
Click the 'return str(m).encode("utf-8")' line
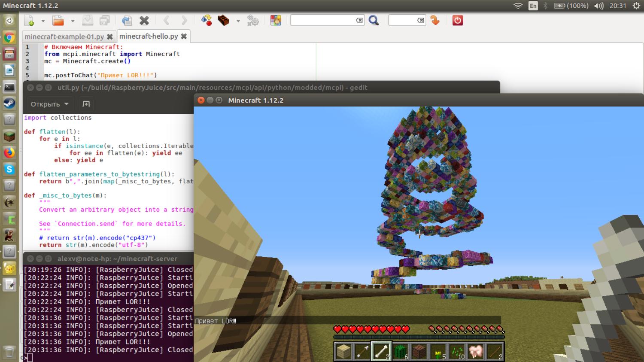pyautogui.click(x=94, y=245)
